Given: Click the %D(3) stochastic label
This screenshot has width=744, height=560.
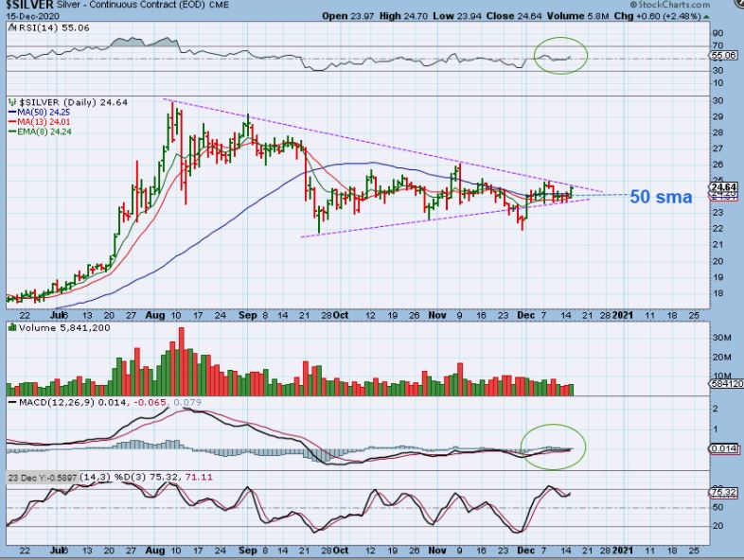Looking at the screenshot, I should [130, 477].
